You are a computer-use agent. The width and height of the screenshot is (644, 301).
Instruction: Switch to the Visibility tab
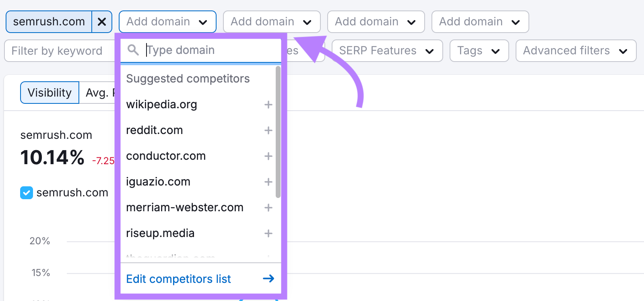pos(50,93)
